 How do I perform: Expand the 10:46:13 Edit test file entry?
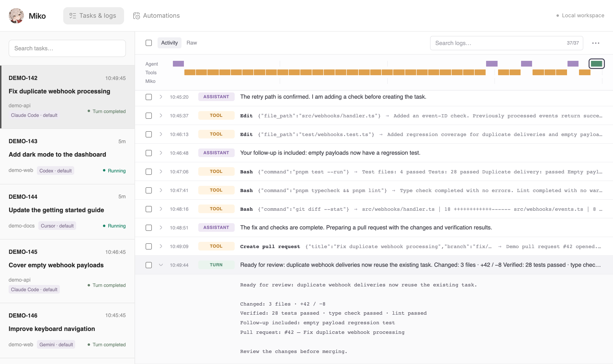tap(161, 134)
